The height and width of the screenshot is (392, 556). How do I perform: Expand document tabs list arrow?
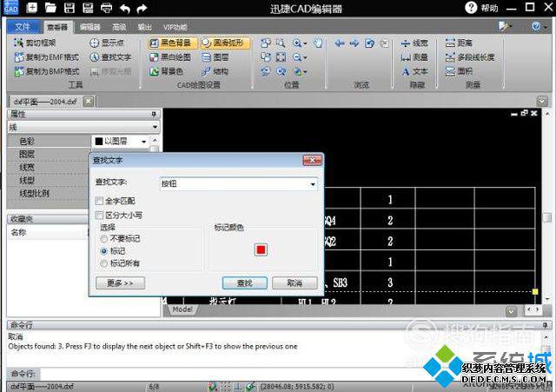tap(542, 102)
